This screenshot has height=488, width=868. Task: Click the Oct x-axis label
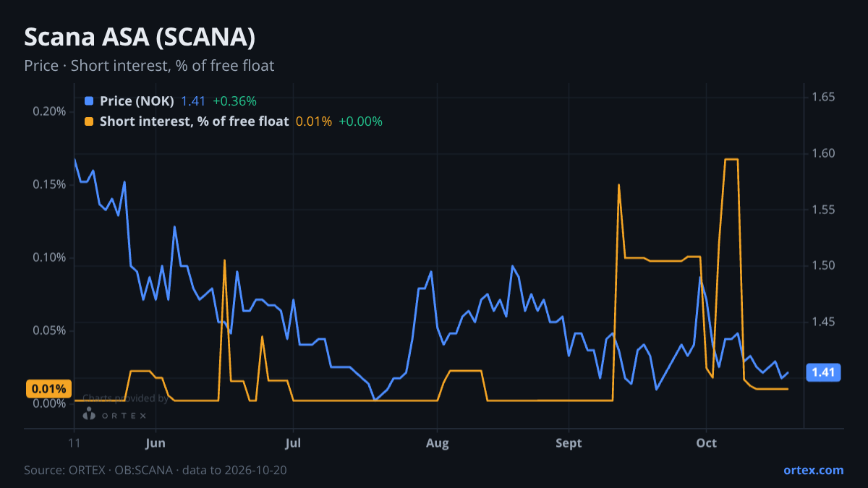(706, 443)
